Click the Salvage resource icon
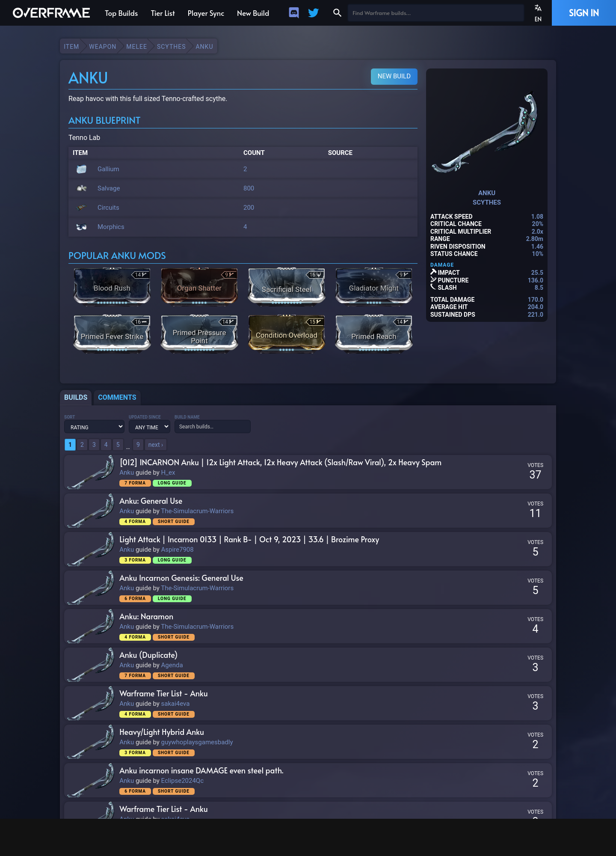This screenshot has width=616, height=856. click(x=81, y=188)
